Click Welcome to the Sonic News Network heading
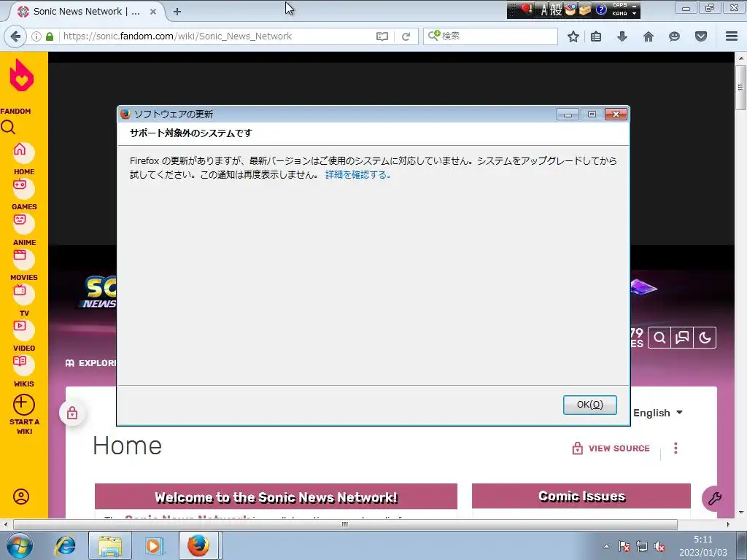Viewport: 747px width, 560px height. click(x=276, y=497)
